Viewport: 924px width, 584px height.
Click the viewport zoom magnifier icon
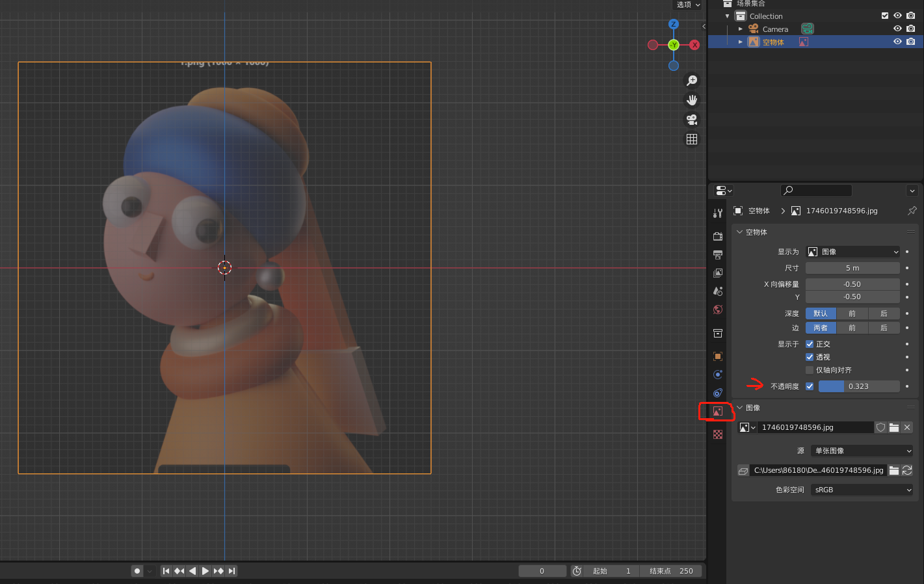[x=692, y=81]
